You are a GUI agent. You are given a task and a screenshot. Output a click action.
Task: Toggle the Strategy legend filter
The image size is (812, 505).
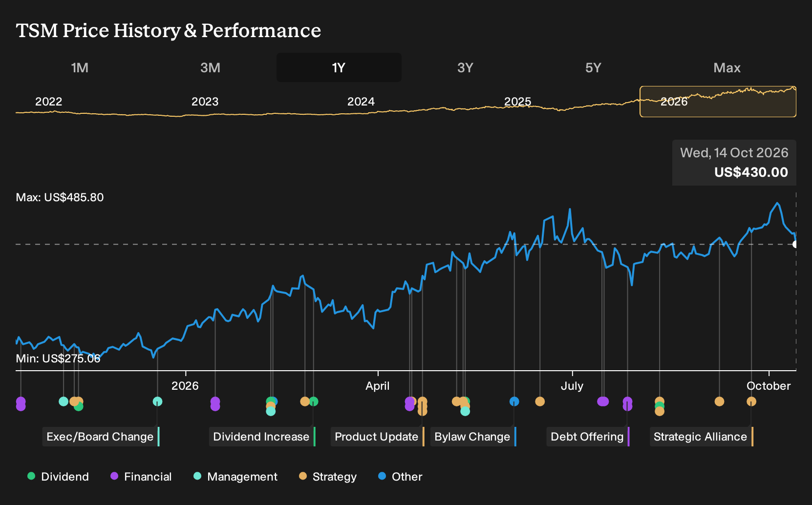(328, 477)
